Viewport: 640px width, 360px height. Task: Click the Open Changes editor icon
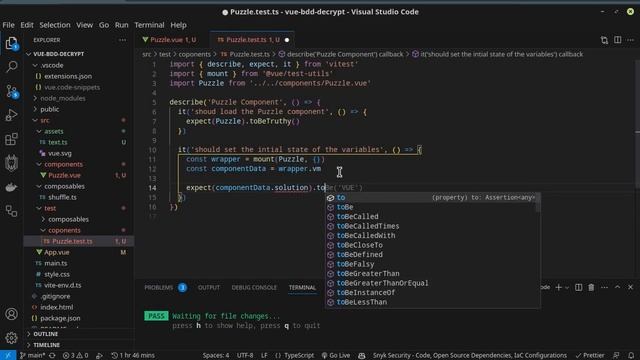[x=604, y=40]
